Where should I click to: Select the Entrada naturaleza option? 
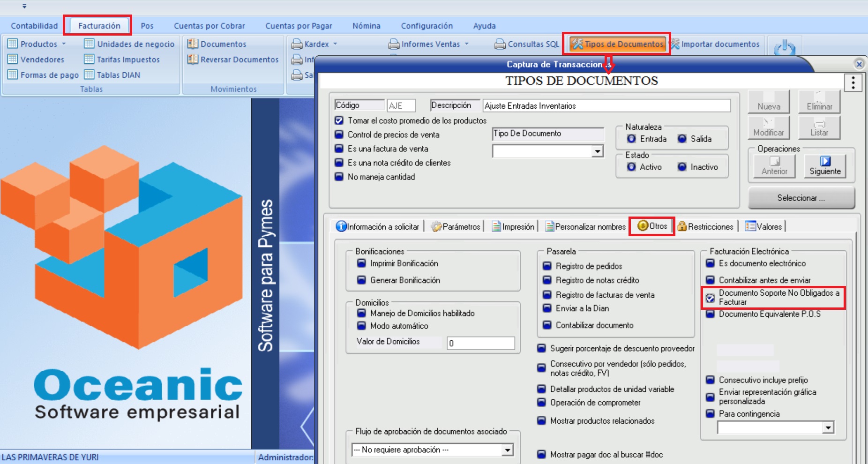tap(632, 139)
